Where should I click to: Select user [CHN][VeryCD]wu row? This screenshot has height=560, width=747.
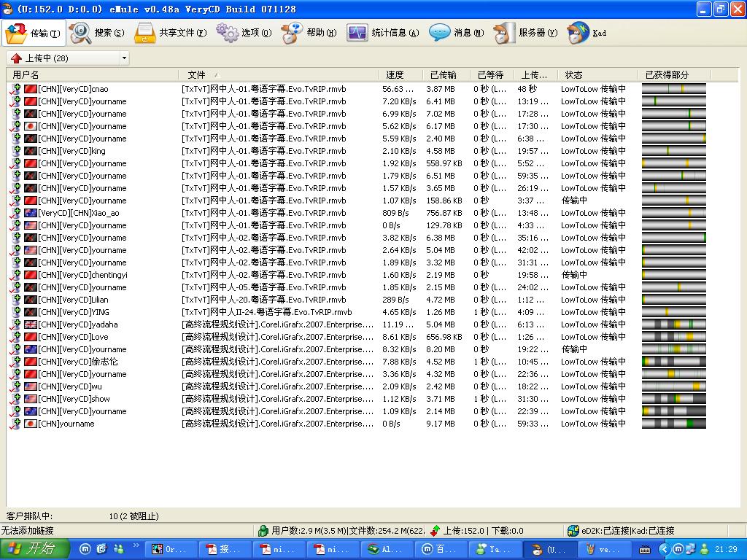[357, 386]
